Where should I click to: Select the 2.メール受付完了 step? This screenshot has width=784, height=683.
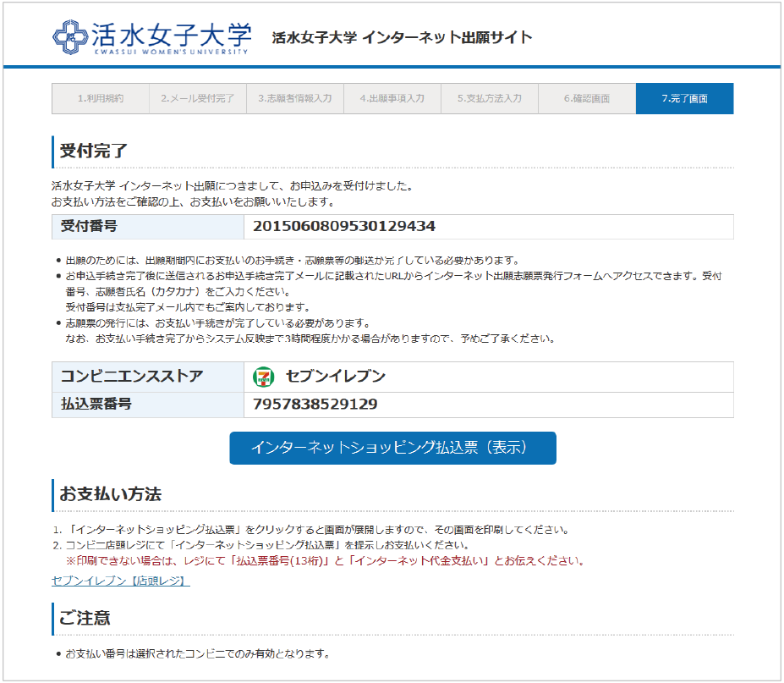point(198,98)
